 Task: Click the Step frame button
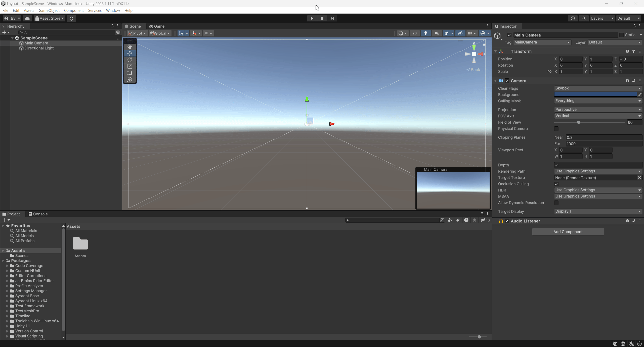tap(332, 18)
